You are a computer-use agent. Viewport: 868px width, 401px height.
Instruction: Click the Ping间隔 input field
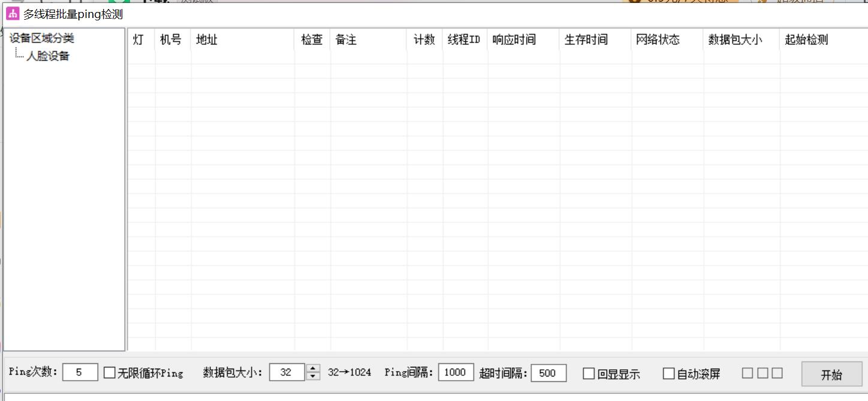click(456, 372)
